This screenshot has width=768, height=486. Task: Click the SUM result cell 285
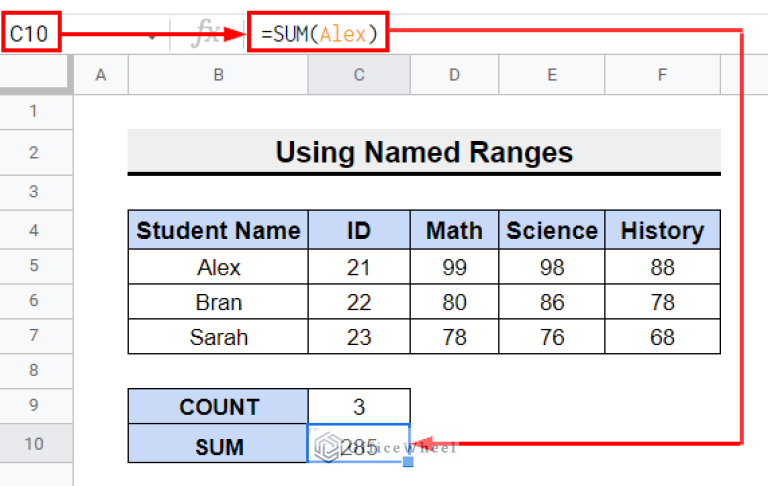pos(359,444)
